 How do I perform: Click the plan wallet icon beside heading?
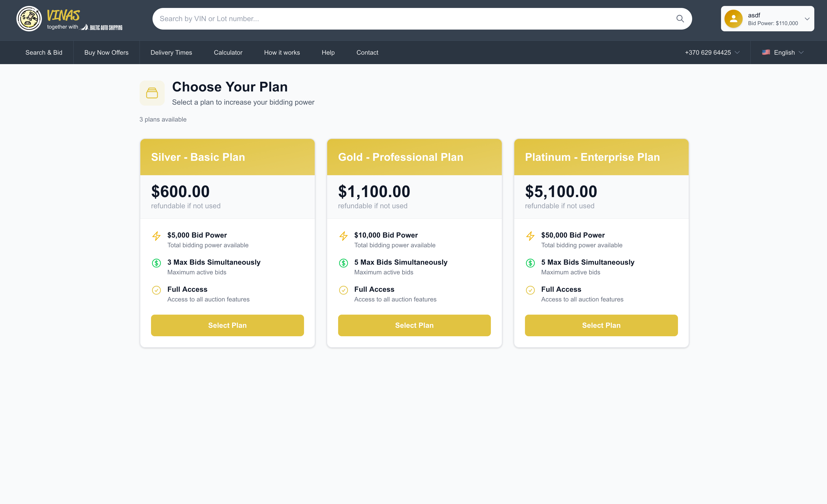[x=152, y=93]
